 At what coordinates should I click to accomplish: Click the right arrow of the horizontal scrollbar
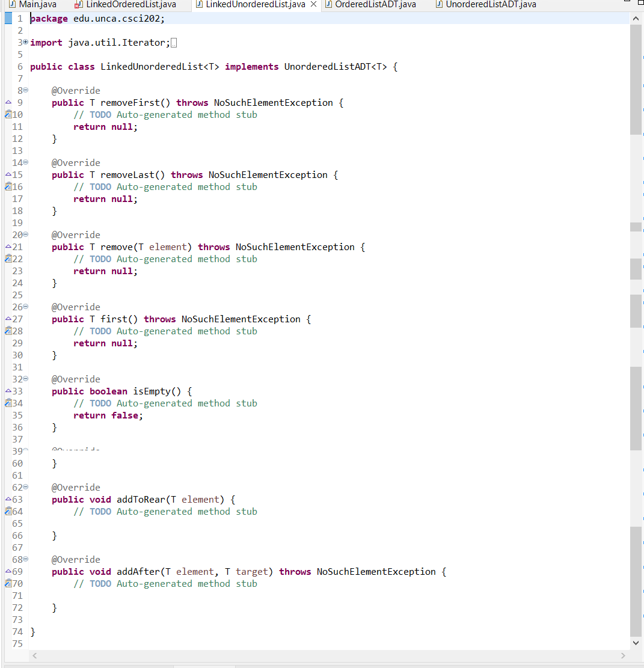(623, 655)
